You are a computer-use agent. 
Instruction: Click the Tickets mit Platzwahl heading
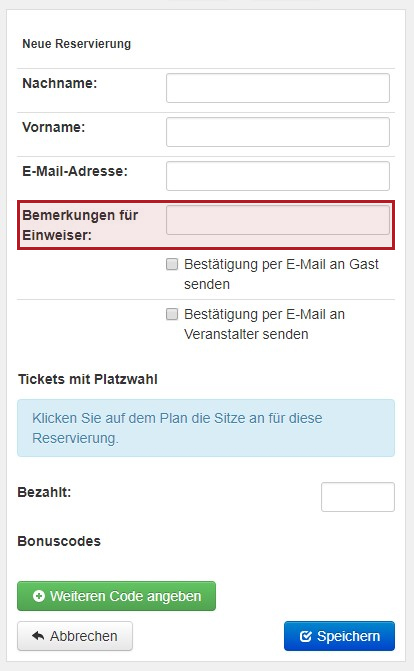[88, 379]
